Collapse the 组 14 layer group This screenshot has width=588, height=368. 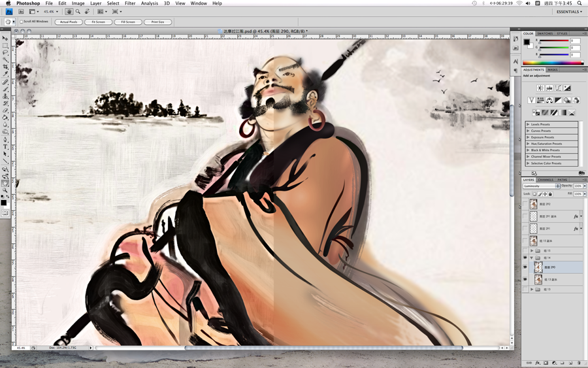coord(532,258)
